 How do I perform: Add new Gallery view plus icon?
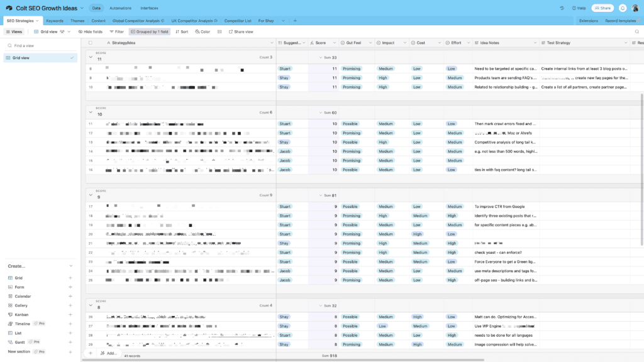click(x=70, y=305)
